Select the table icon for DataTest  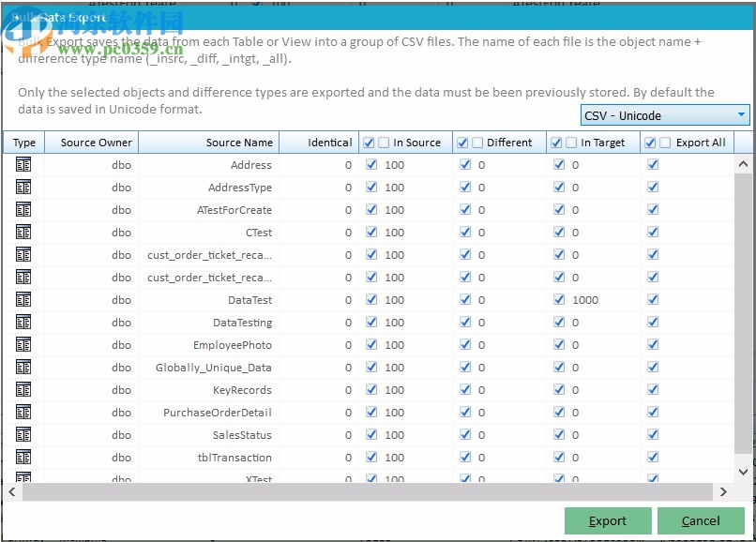click(23, 299)
